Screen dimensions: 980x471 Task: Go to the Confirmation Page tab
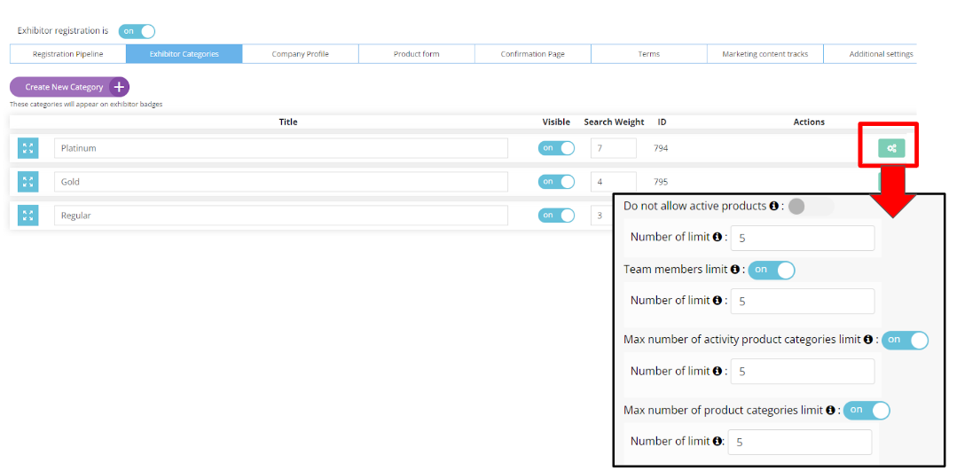click(533, 54)
